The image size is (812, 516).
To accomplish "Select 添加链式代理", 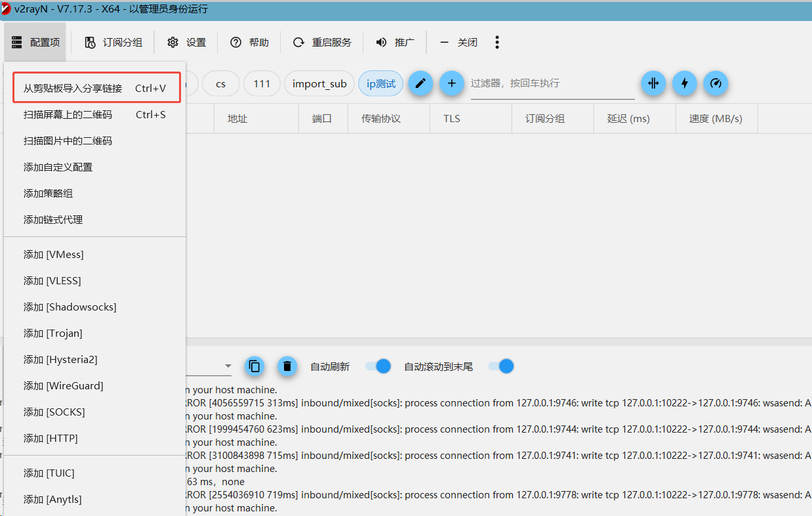I will point(95,219).
